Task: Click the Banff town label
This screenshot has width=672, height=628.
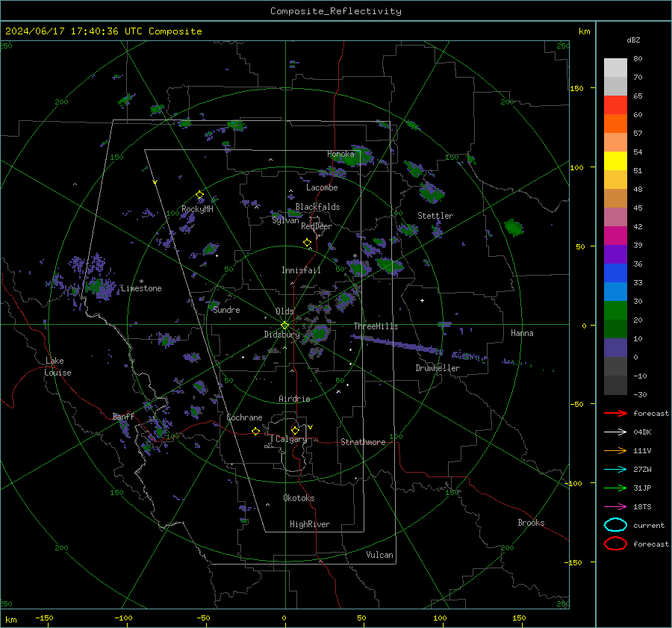Action: [123, 417]
